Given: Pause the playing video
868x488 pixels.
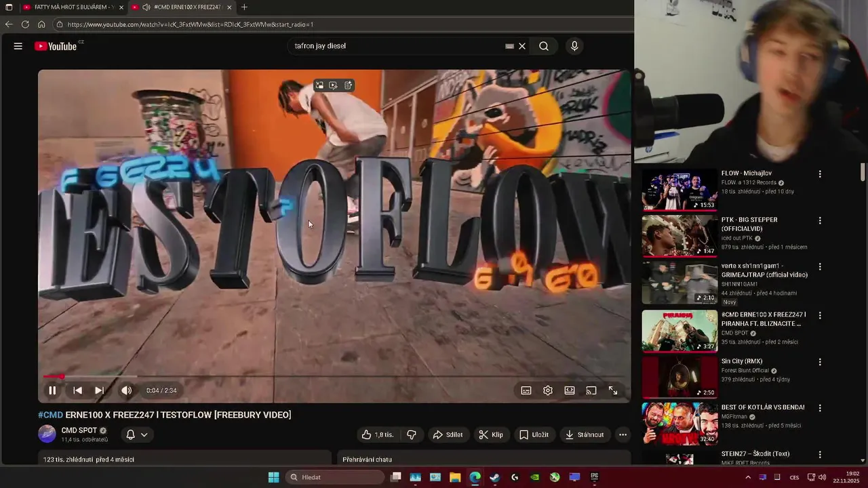Looking at the screenshot, I should click(x=52, y=390).
